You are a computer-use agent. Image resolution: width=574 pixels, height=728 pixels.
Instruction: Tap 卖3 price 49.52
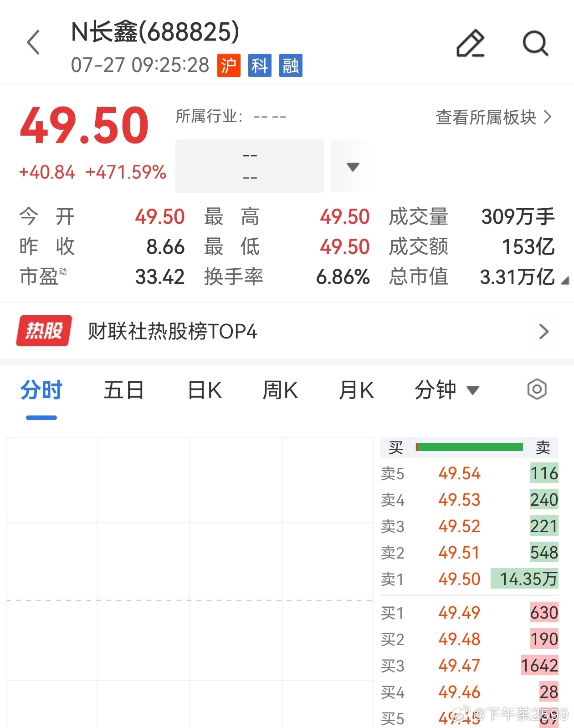coord(459,526)
